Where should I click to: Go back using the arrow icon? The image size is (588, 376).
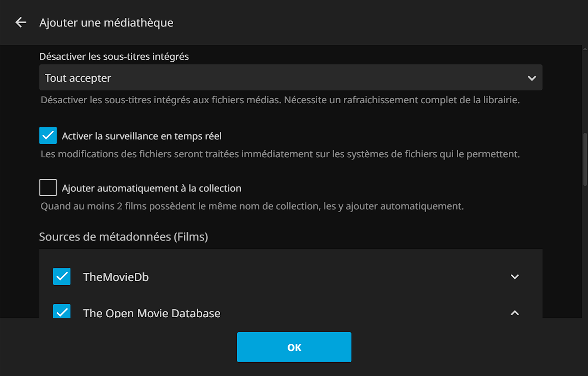(x=20, y=22)
